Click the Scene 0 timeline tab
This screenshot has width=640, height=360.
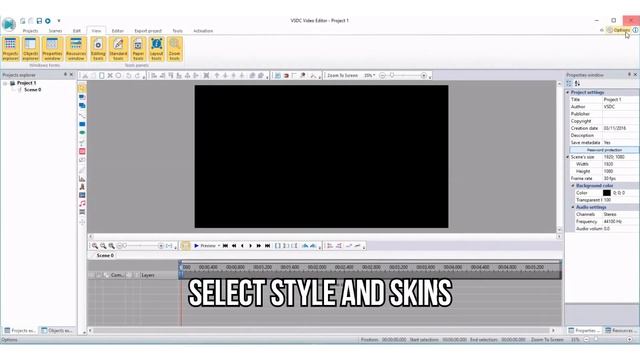(105, 256)
